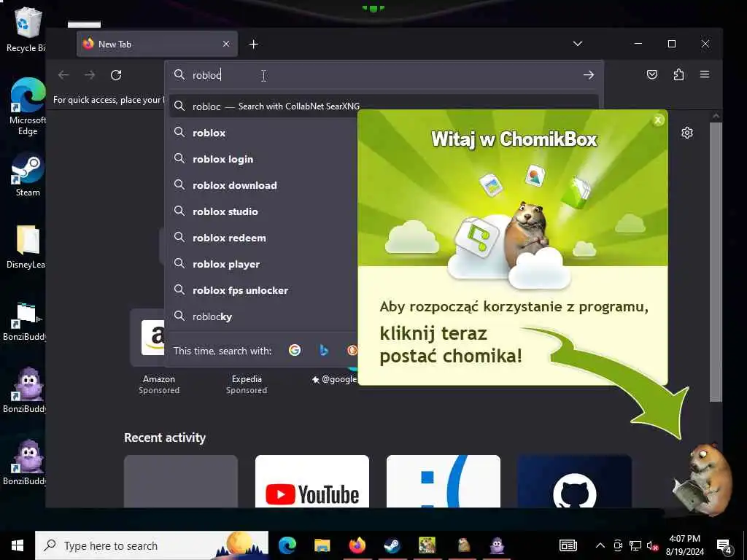The image size is (747, 560).
Task: Open the YouTube recent activity card
Action: pyautogui.click(x=312, y=481)
